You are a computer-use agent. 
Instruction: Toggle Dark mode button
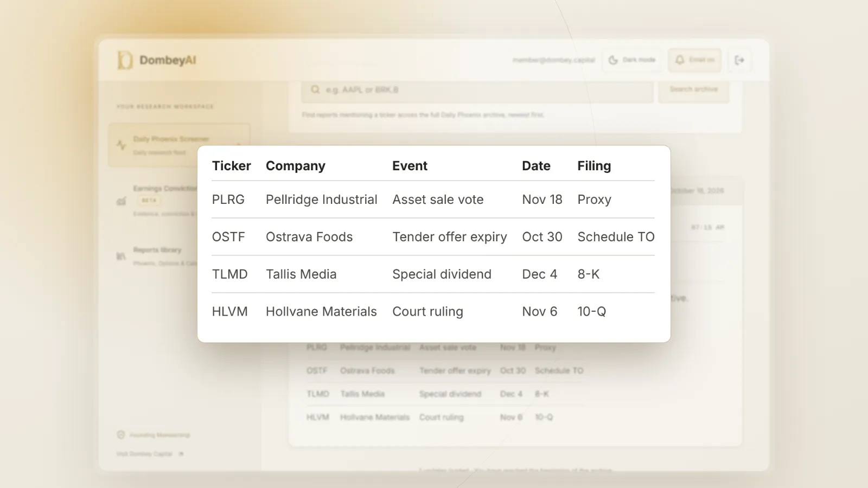pos(632,60)
